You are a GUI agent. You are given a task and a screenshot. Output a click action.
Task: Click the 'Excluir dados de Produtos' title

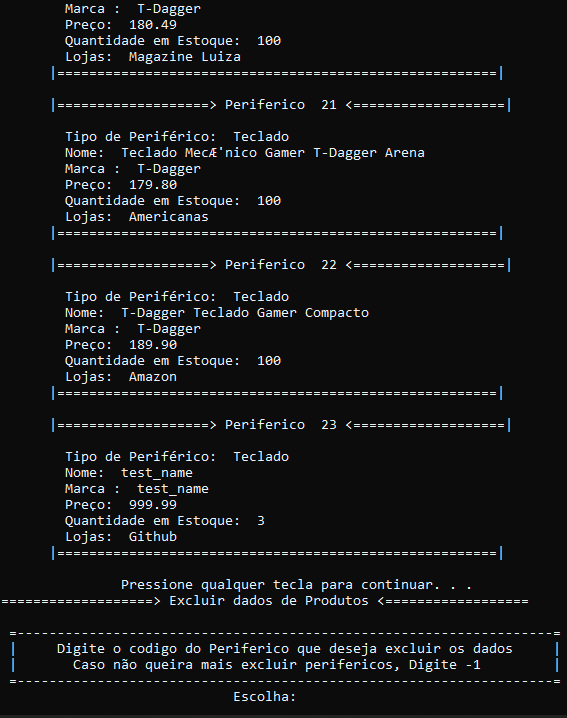click(x=269, y=601)
